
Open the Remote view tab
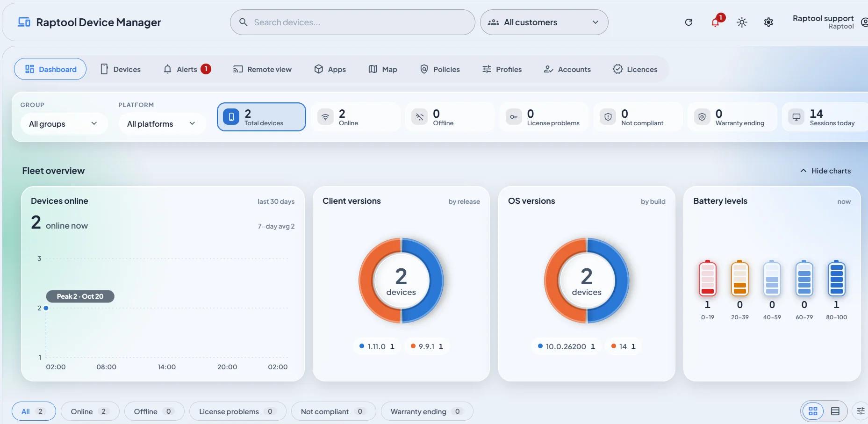[x=262, y=69]
